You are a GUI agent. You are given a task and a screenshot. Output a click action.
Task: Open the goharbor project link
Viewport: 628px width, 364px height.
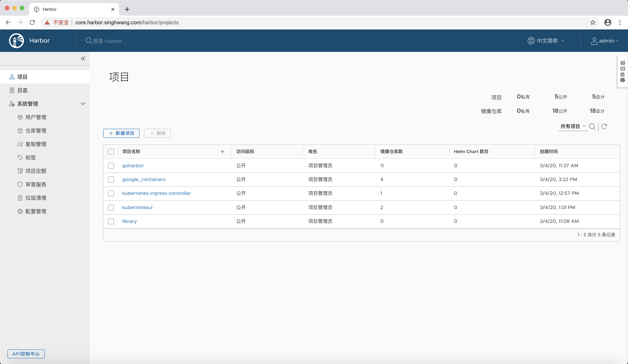[133, 166]
